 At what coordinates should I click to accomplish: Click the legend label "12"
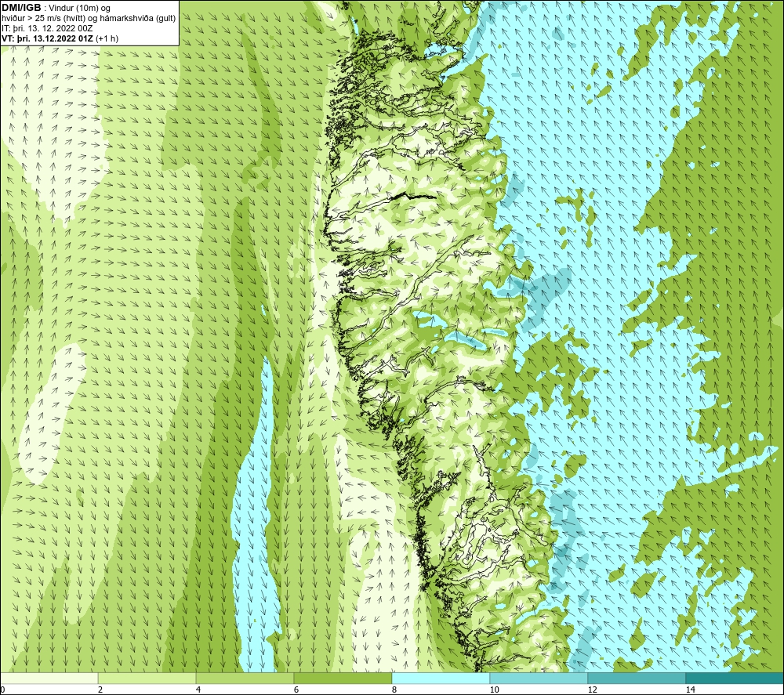[x=592, y=690]
